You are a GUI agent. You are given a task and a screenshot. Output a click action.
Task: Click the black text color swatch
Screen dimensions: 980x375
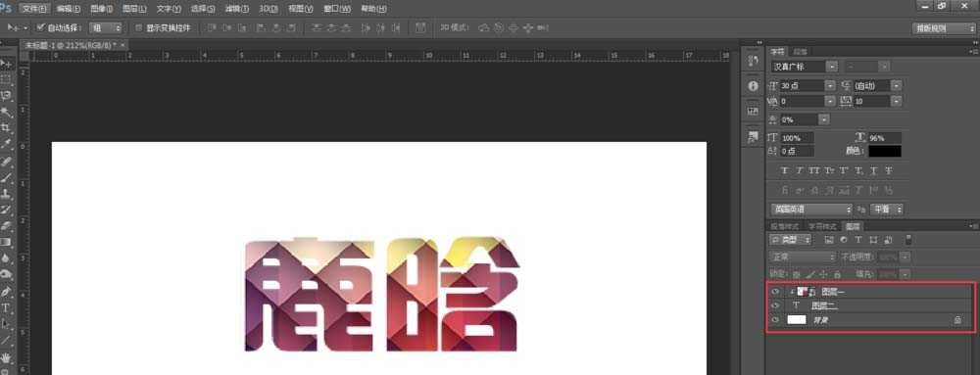(884, 151)
